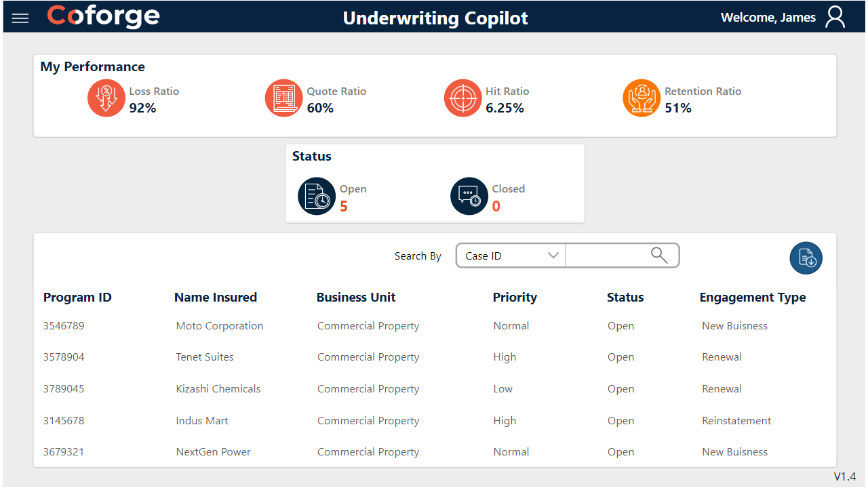The width and height of the screenshot is (868, 488).
Task: Sort by Priority column header
Action: click(515, 298)
